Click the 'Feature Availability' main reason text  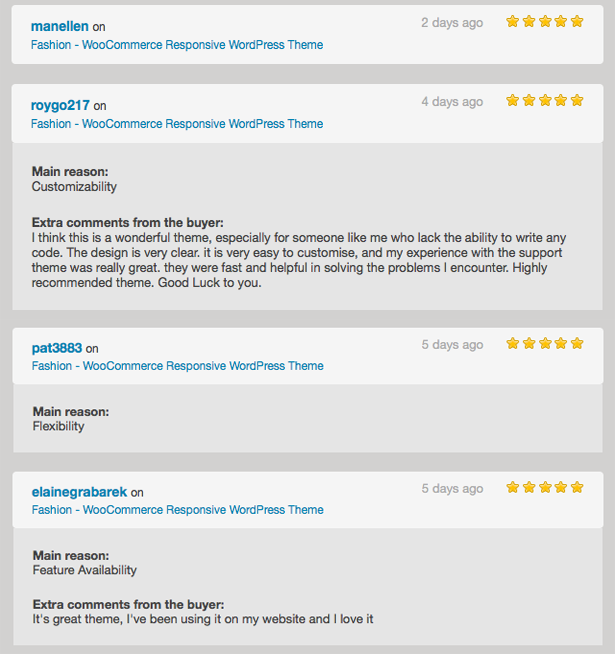coord(84,570)
